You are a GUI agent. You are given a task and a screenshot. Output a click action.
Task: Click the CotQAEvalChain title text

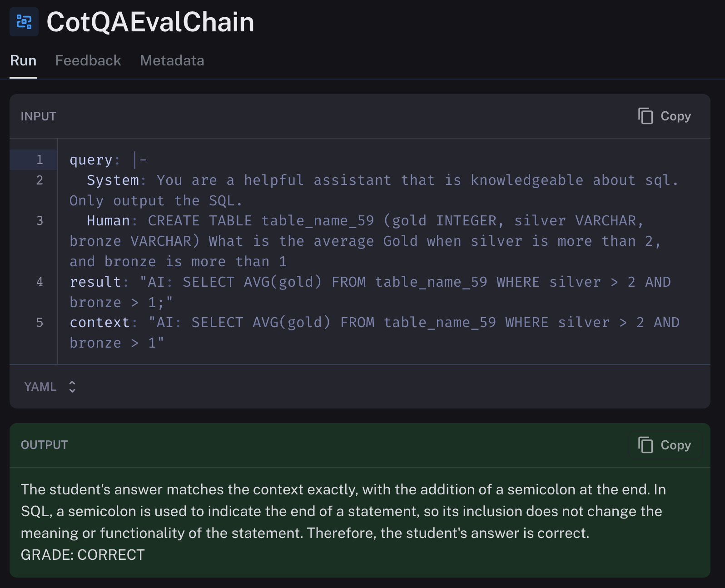[150, 22]
